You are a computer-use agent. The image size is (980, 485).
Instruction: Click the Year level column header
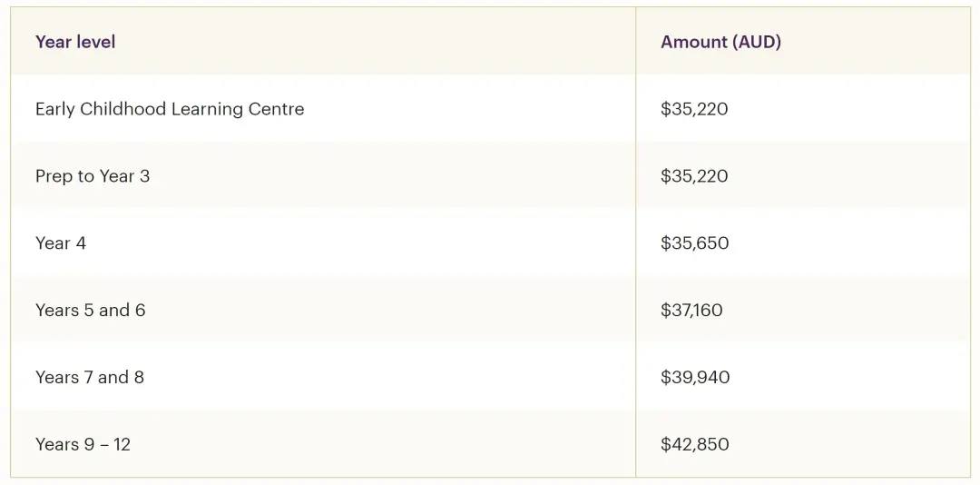tap(75, 42)
